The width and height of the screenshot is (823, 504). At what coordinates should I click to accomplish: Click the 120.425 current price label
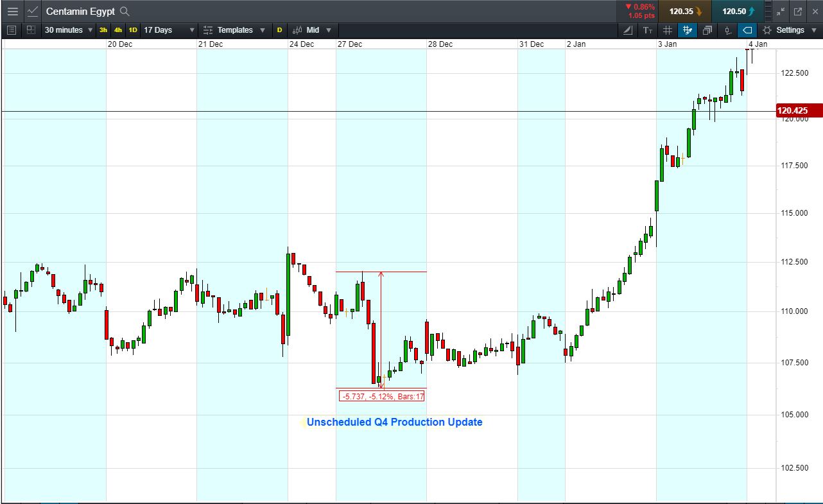[x=799, y=111]
